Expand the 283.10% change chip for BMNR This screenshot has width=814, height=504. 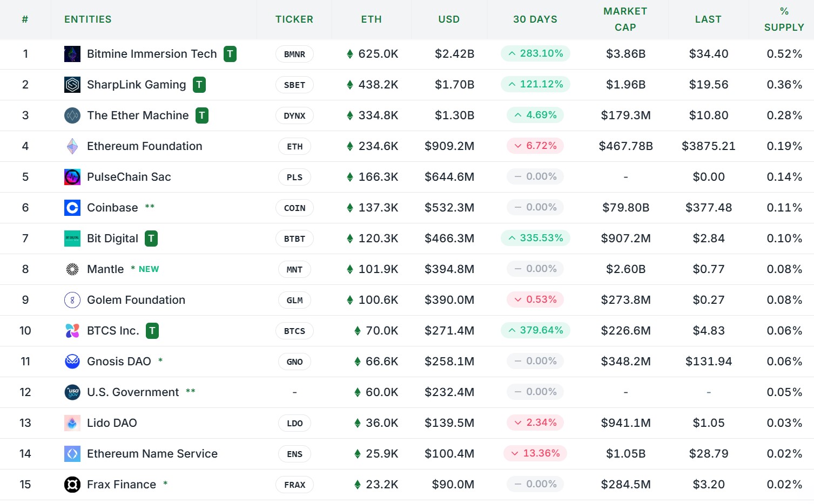(x=535, y=53)
